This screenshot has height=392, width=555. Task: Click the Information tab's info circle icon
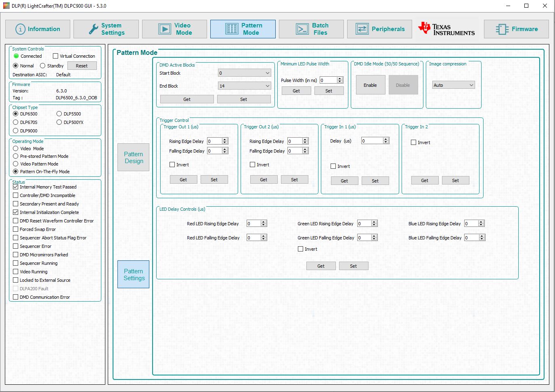[x=20, y=29]
